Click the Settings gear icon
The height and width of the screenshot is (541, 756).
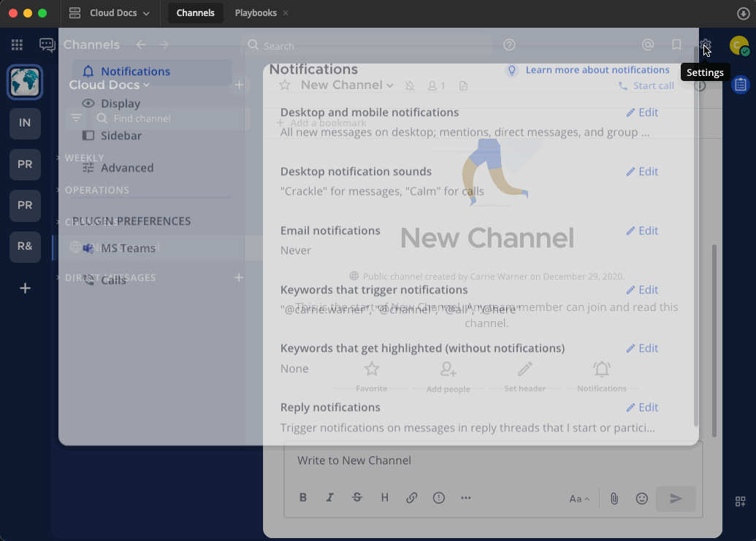click(705, 45)
